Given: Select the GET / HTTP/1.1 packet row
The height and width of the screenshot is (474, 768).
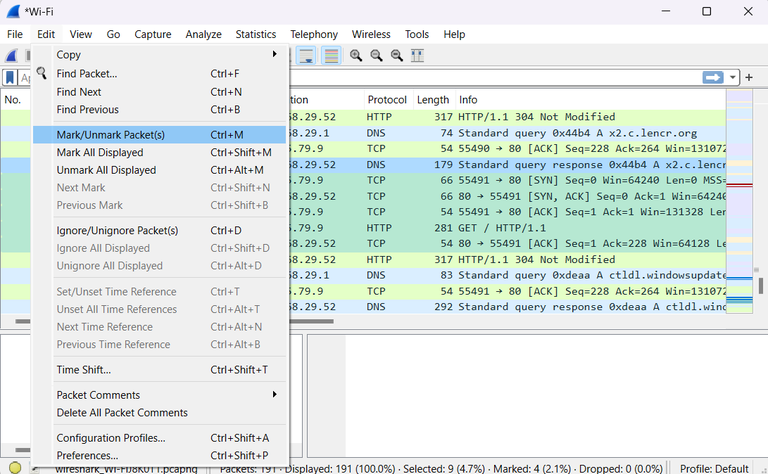Looking at the screenshot, I should coord(500,230).
